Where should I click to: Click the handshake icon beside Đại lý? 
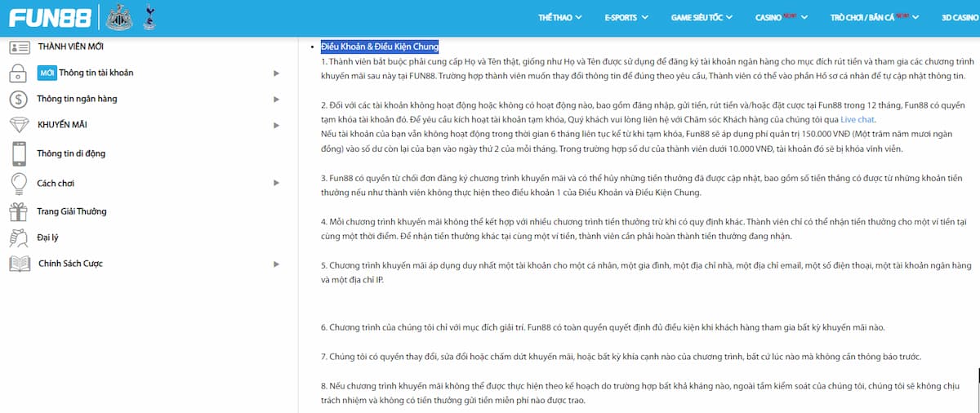pos(19,238)
